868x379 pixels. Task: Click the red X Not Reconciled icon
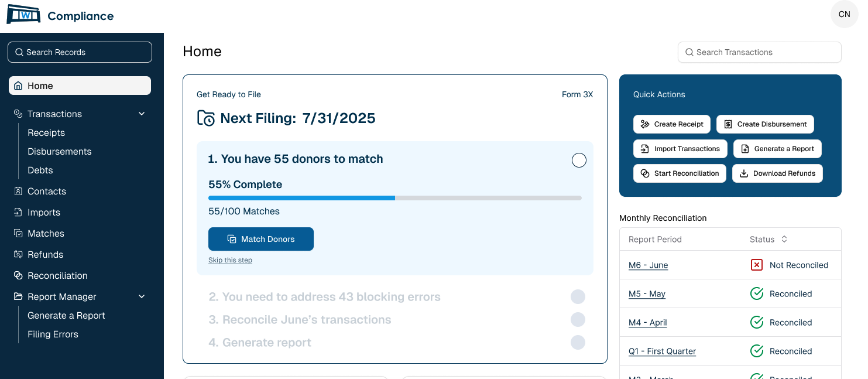pyautogui.click(x=757, y=265)
